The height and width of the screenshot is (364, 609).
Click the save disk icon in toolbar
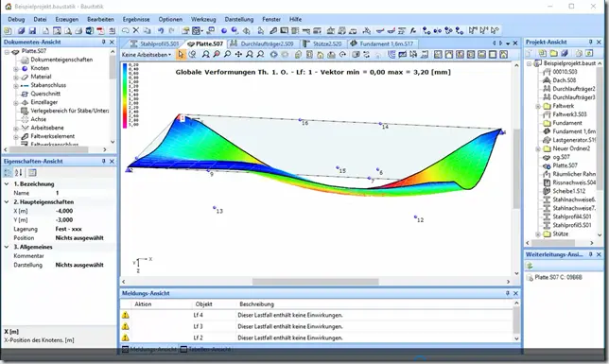click(32, 30)
